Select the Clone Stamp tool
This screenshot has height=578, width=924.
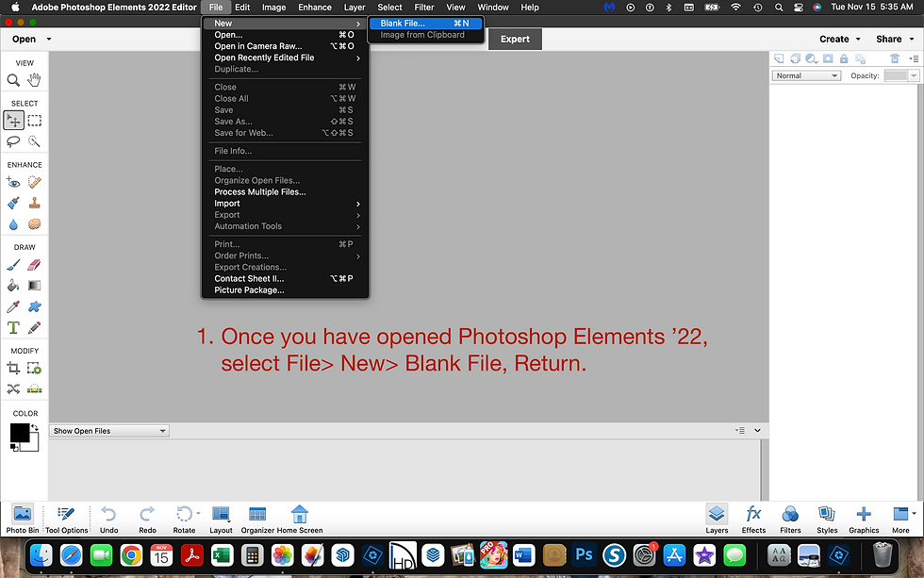34,204
